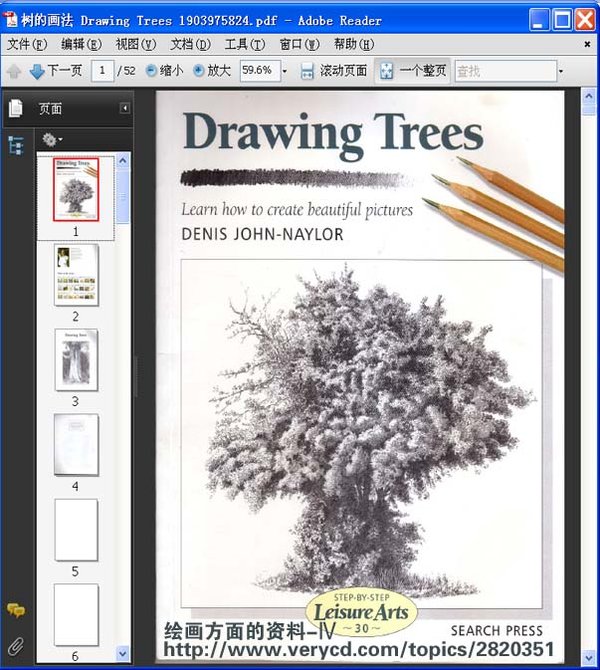Open the Bookmarks tree panel icon

(x=15, y=144)
